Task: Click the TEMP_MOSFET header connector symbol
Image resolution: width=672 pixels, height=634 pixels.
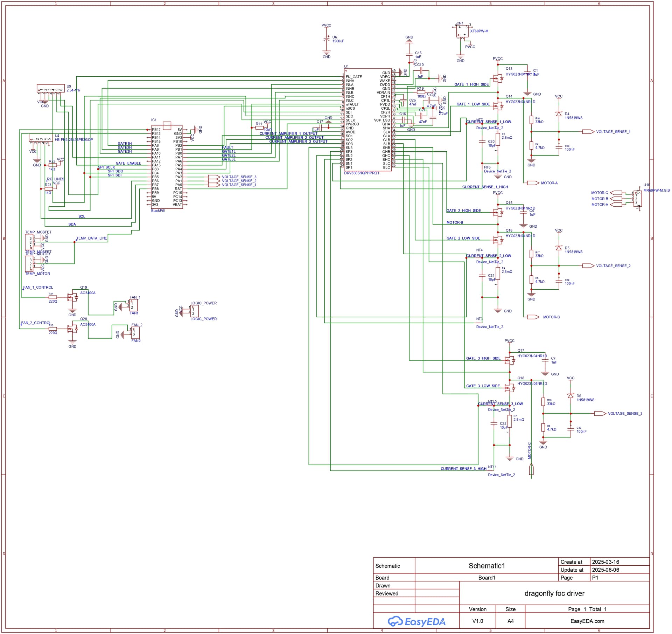Action: pos(29,242)
